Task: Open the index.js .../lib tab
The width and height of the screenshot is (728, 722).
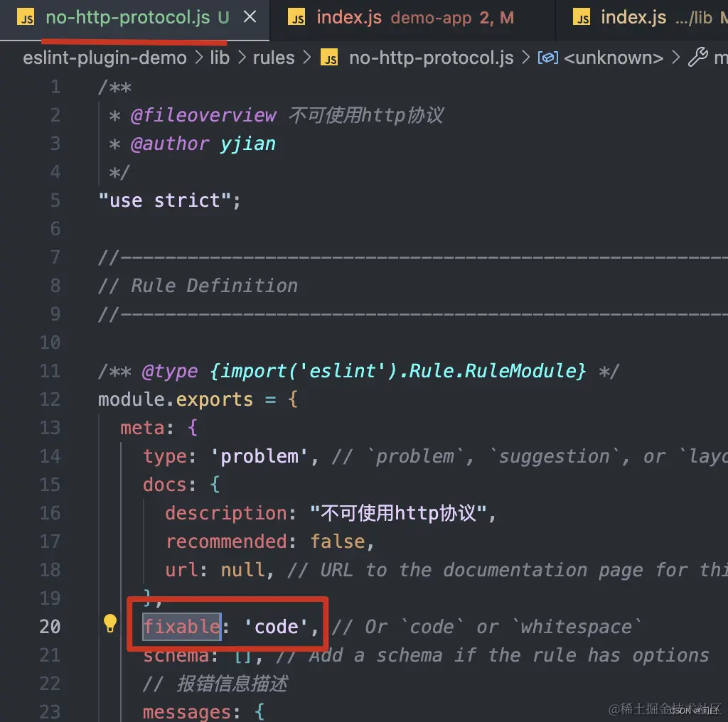Action: pos(642,18)
